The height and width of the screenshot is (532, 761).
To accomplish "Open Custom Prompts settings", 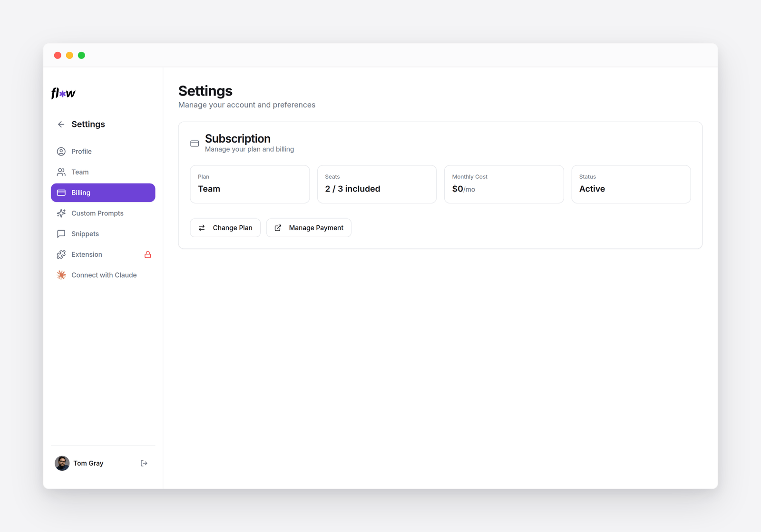I will [103, 213].
